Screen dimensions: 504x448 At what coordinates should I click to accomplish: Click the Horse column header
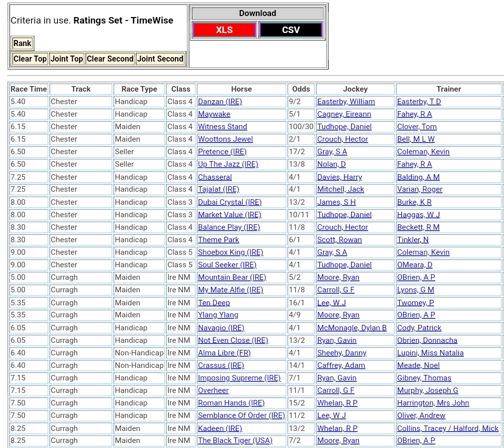tap(241, 89)
